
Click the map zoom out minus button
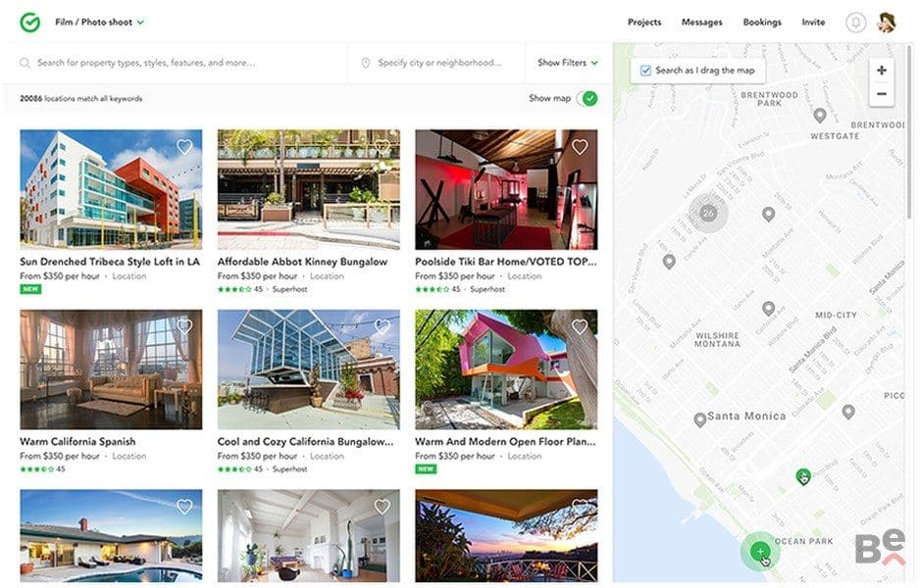click(882, 94)
